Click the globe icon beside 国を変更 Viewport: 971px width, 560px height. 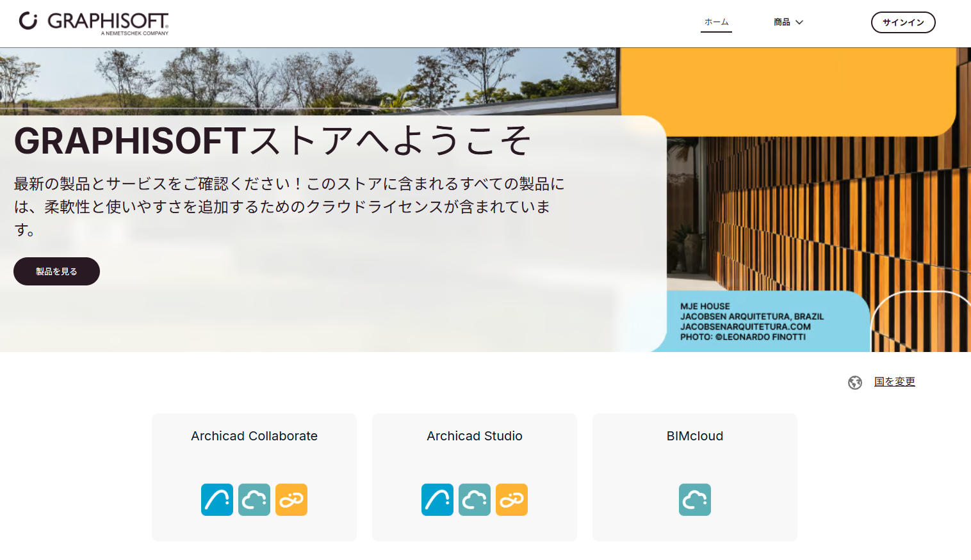point(855,383)
